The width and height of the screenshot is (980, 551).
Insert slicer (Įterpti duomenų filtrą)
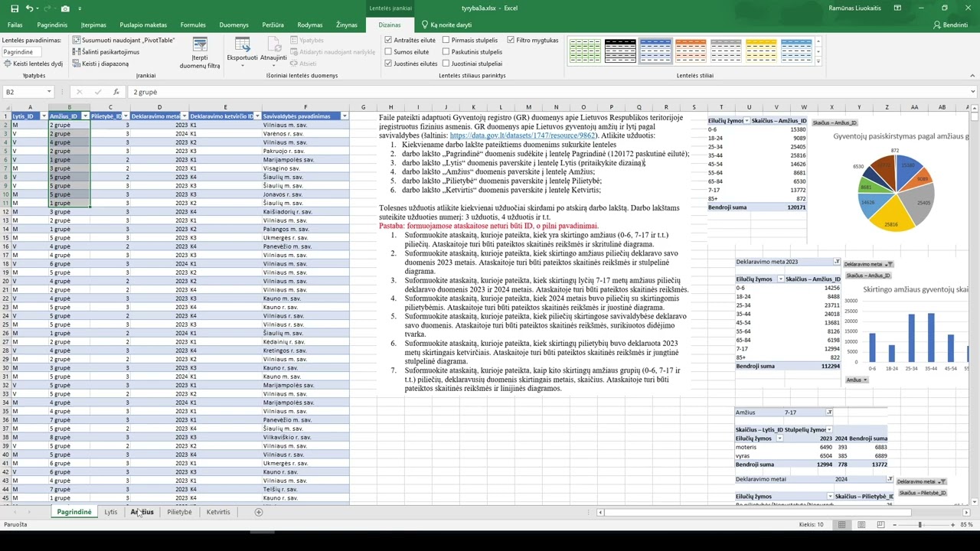tap(200, 53)
